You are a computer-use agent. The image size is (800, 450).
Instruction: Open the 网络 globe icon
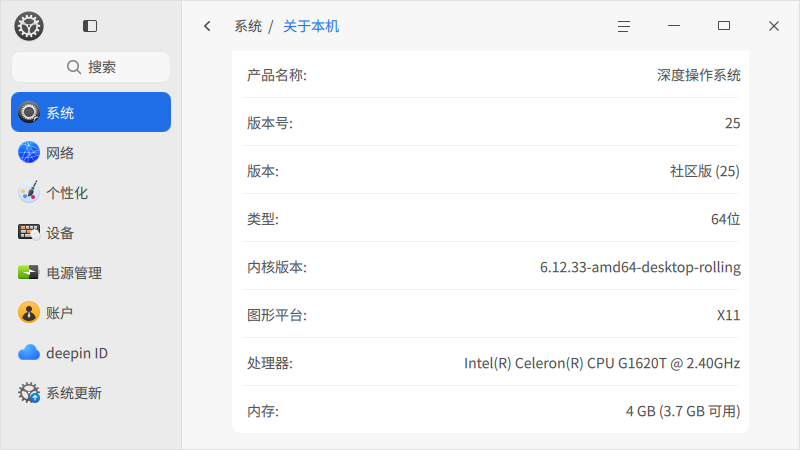pos(29,153)
